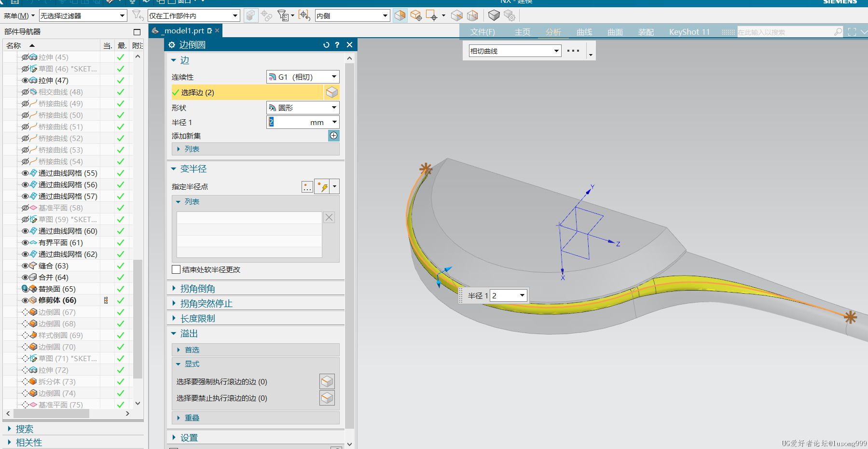The height and width of the screenshot is (449, 868).
Task: Open the 无选择过滤器 selection filter dropdown
Action: coord(83,16)
